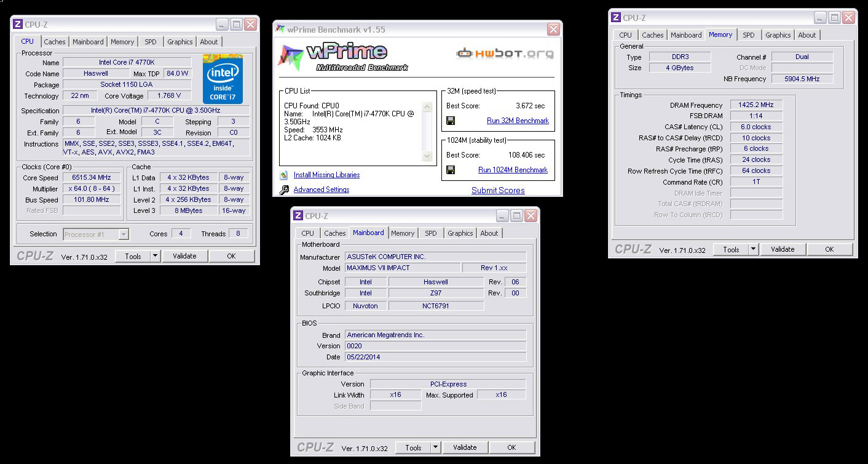The image size is (868, 464).
Task: Minimize the Memory CPU-Z window
Action: click(821, 18)
